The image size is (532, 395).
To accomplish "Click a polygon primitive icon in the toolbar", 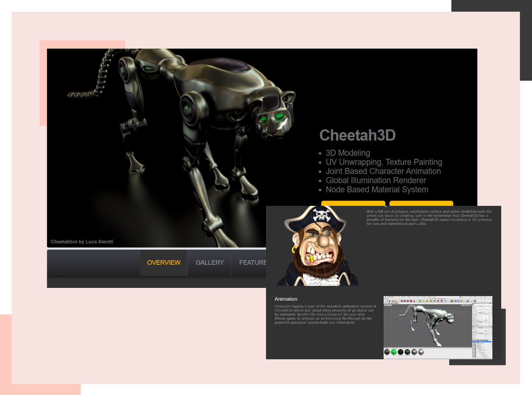I will (410, 301).
